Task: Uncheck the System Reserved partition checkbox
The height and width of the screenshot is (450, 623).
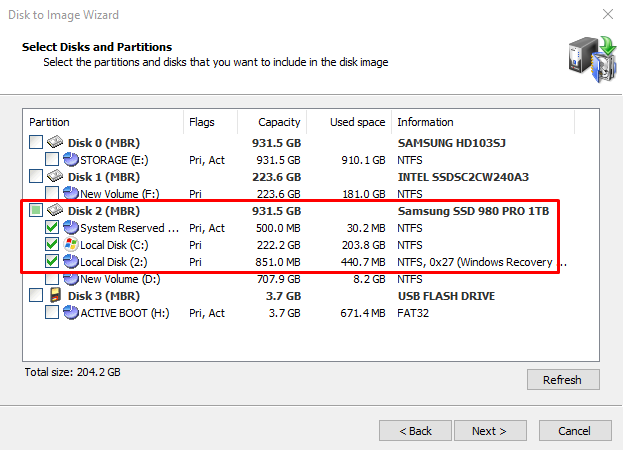Action: tap(52, 228)
